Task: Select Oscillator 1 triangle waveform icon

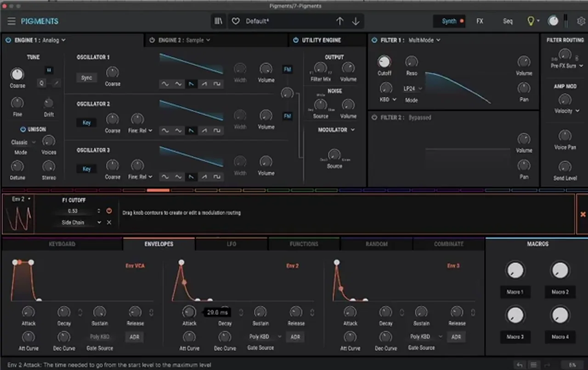Action: click(178, 84)
